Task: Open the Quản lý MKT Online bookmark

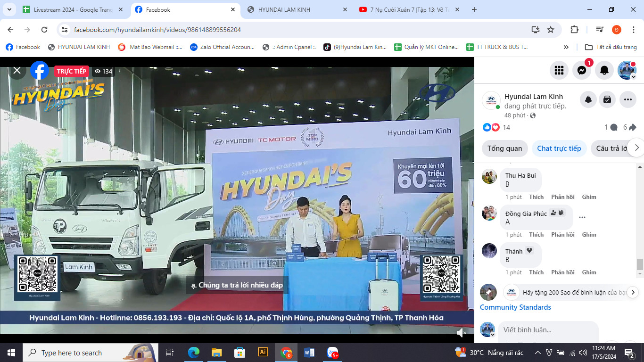Action: pos(426,47)
